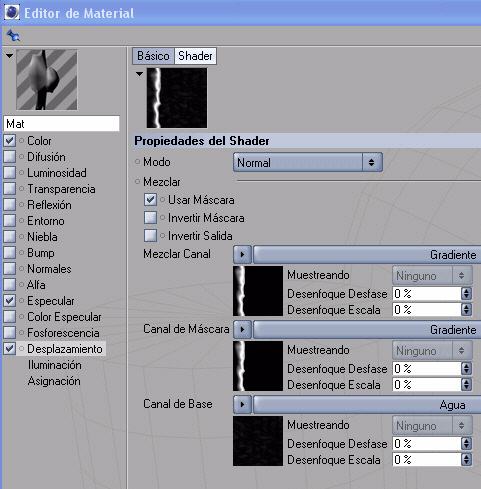Viewport: 481px width, 489px height.
Task: Open Muestreando dropdown under Mezclar Canal
Action: tap(432, 275)
